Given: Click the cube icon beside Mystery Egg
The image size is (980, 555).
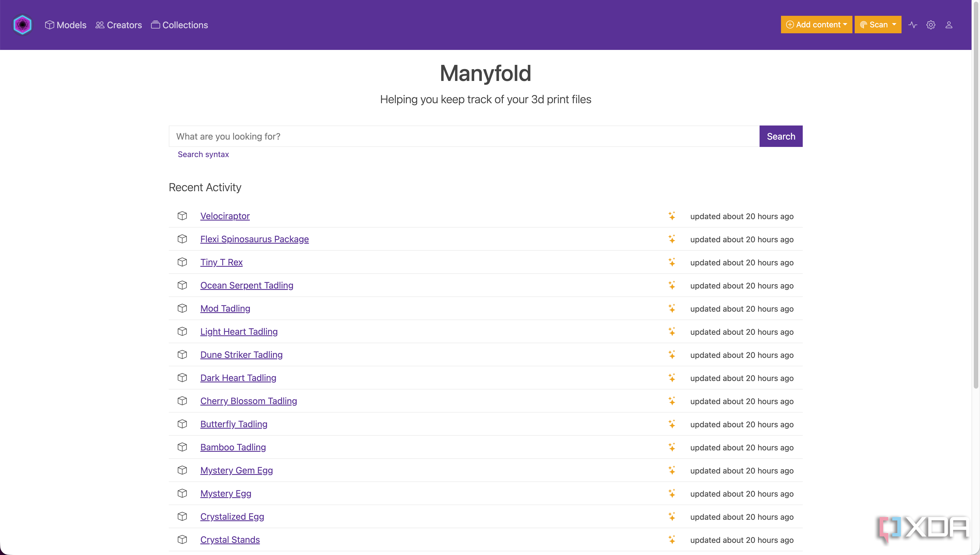Looking at the screenshot, I should (x=182, y=493).
